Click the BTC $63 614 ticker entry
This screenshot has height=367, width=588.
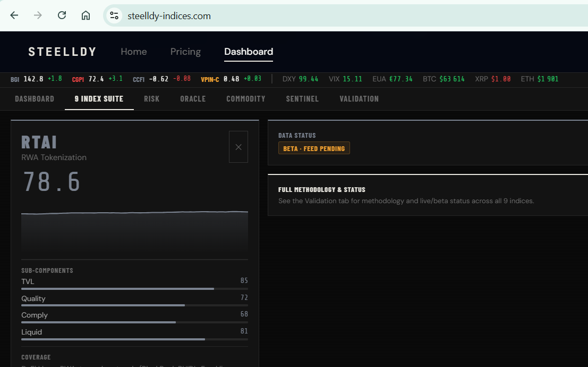(x=444, y=79)
